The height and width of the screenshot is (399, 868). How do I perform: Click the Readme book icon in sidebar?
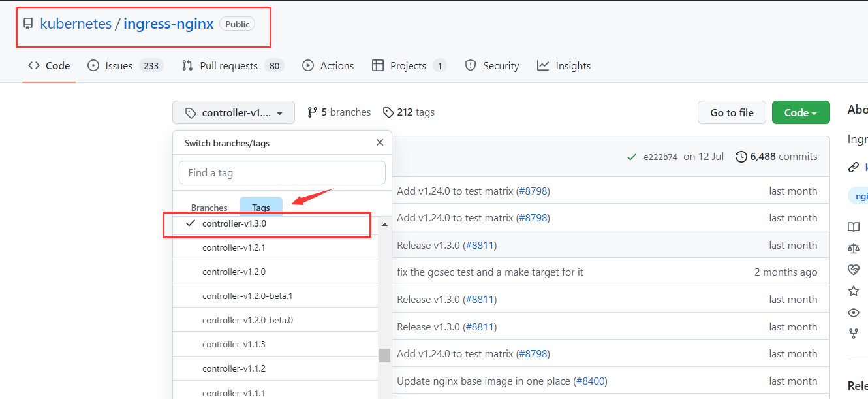pos(854,227)
